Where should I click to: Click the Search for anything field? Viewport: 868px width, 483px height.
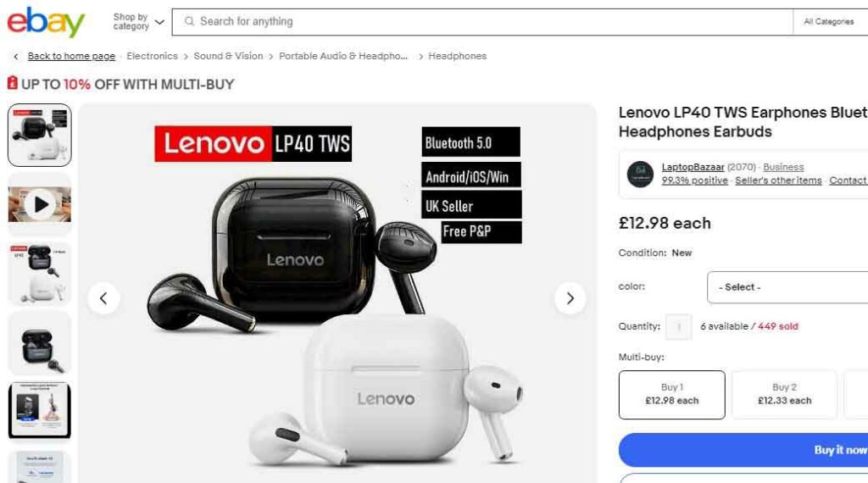(482, 21)
